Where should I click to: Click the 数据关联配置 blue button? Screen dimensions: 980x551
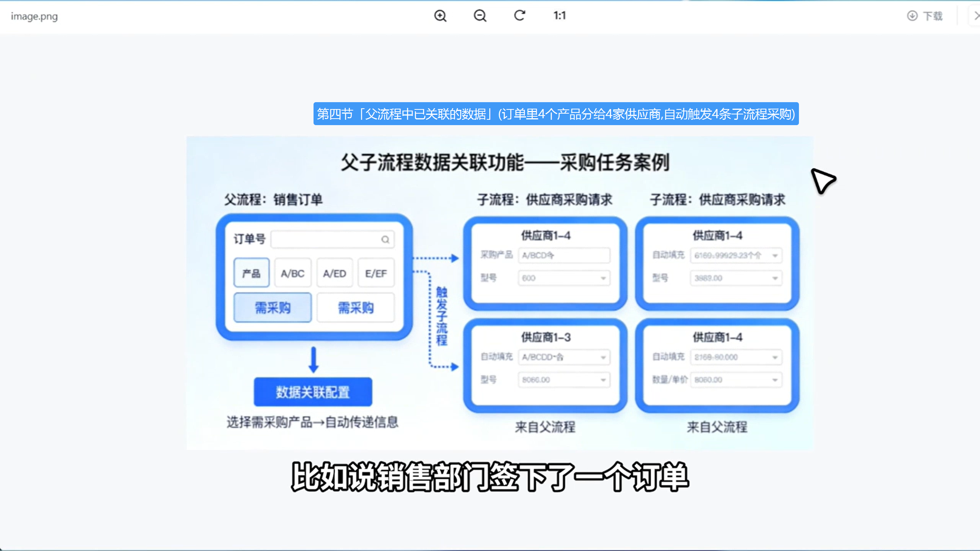pos(313,392)
